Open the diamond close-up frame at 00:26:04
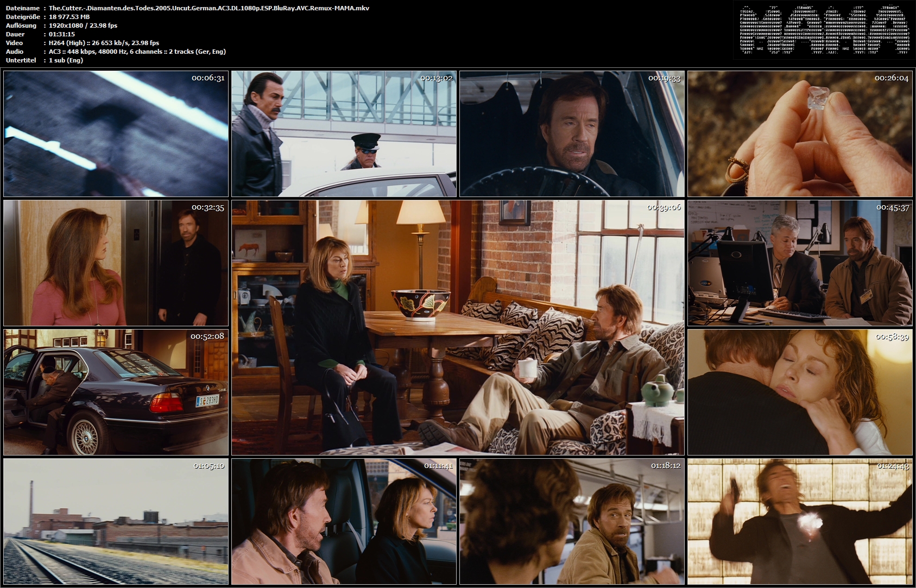Viewport: 916px width, 588px height. [800, 134]
